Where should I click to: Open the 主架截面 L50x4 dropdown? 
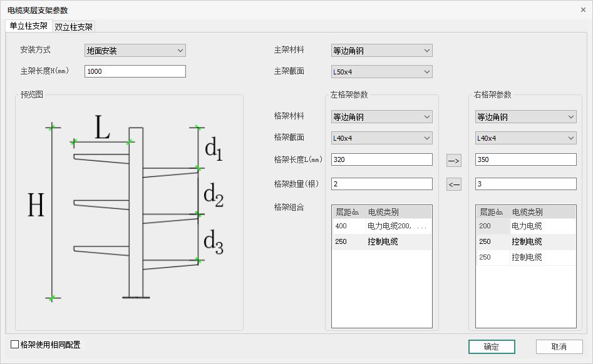coord(381,72)
